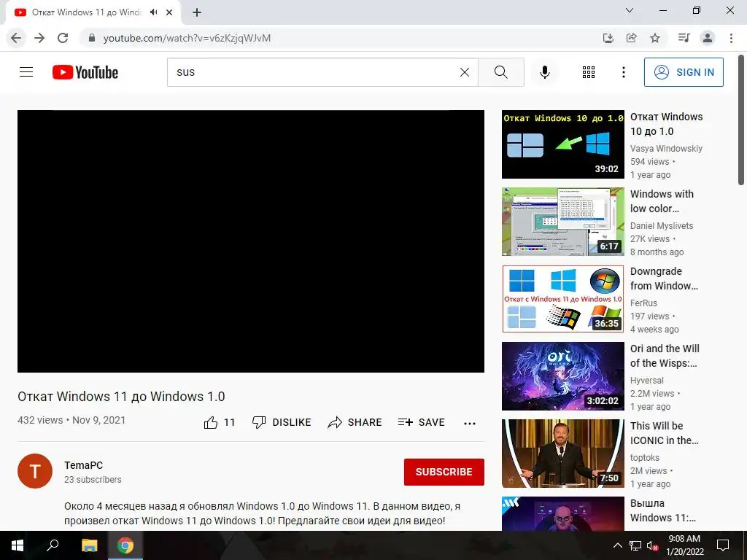Open the notification center icon
The height and width of the screenshot is (560, 747).
point(723,545)
